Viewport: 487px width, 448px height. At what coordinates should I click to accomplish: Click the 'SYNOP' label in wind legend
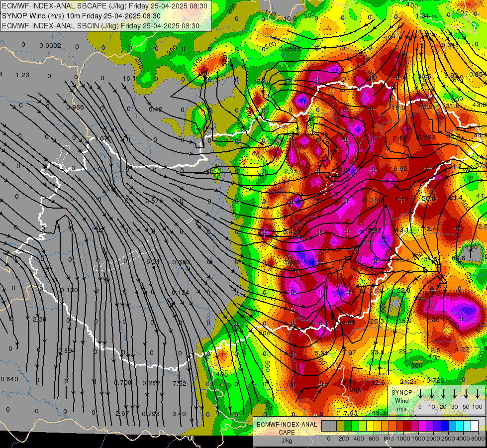tap(401, 392)
